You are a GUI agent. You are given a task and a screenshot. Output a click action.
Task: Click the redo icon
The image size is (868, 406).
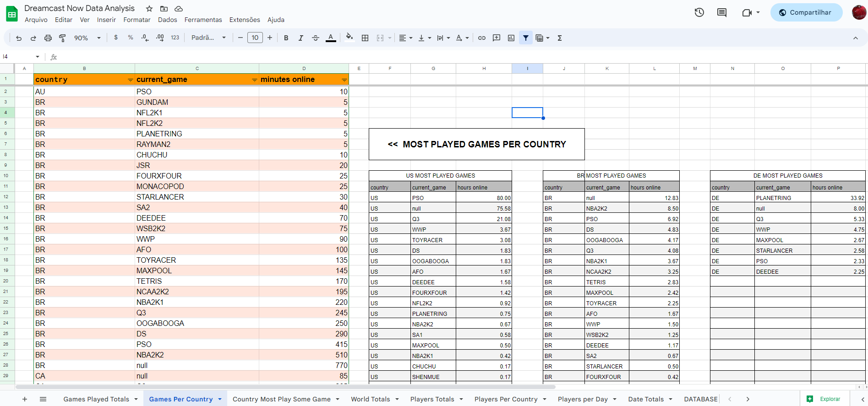click(33, 38)
